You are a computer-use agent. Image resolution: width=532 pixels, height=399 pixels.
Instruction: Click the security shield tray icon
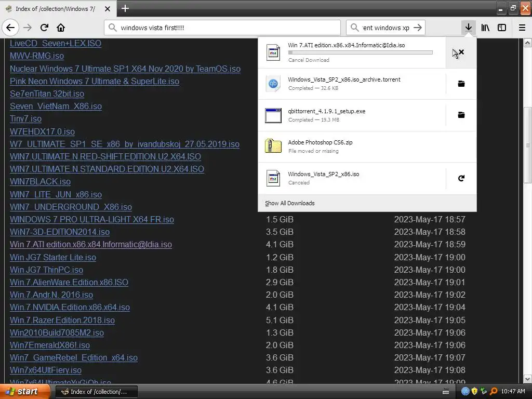pos(474,391)
